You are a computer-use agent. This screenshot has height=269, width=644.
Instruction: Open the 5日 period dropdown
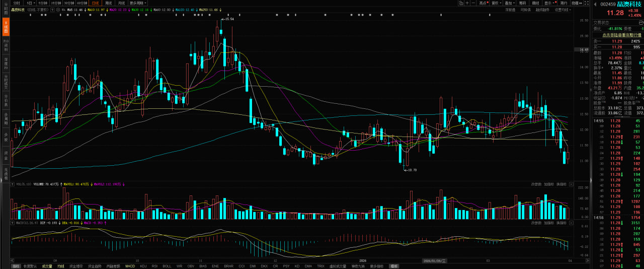31,3
